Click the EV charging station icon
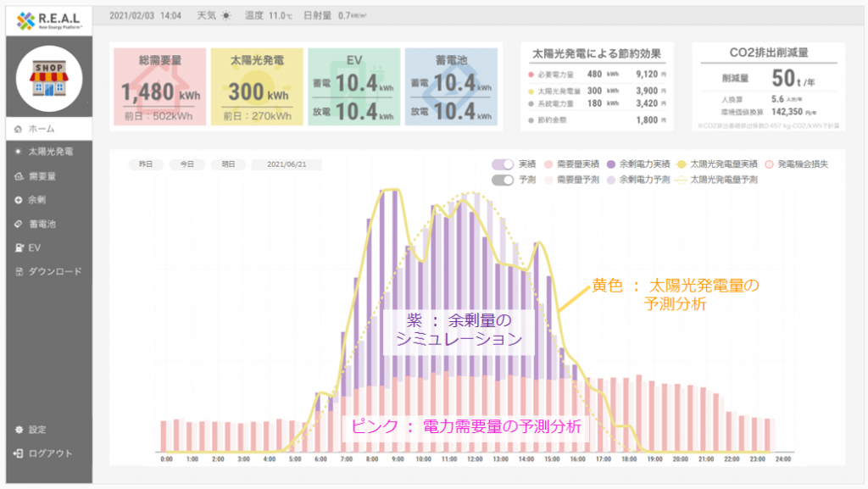 point(19,247)
